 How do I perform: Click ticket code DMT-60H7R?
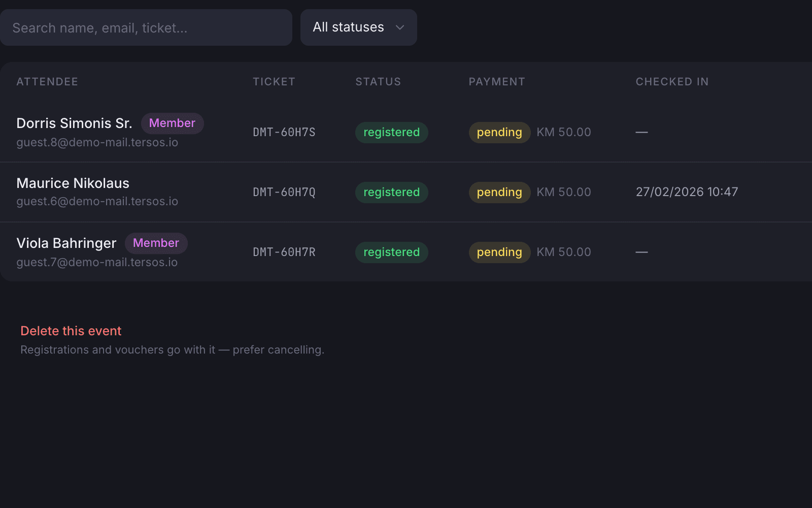[284, 252]
